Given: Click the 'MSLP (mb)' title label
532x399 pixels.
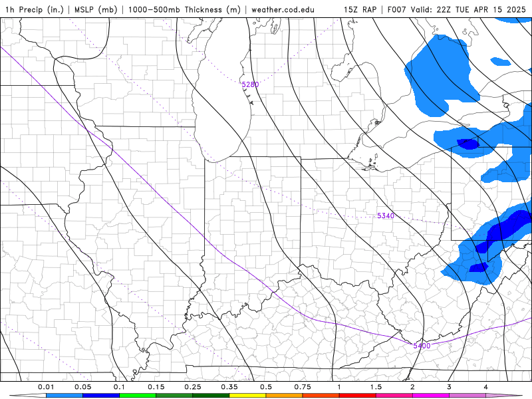Looking at the screenshot, I should [x=96, y=9].
